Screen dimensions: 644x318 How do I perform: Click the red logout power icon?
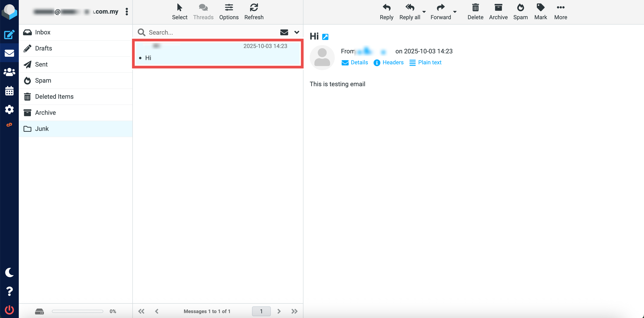click(9, 310)
